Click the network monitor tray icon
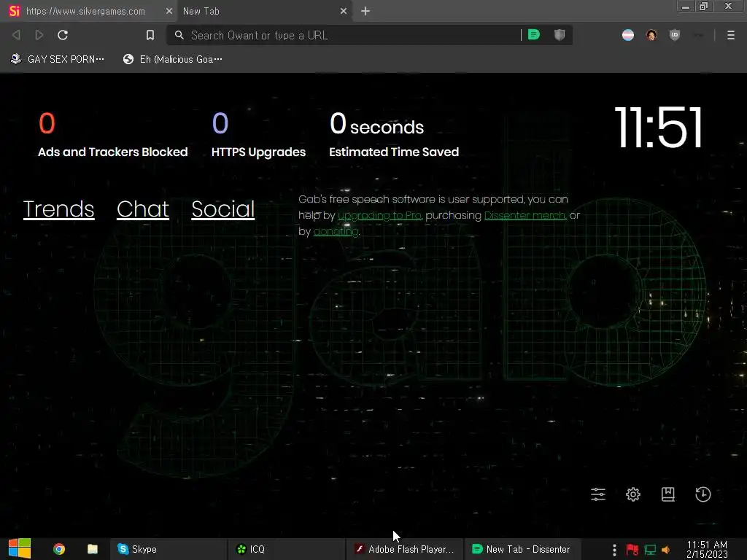This screenshot has width=747, height=560. (650, 550)
